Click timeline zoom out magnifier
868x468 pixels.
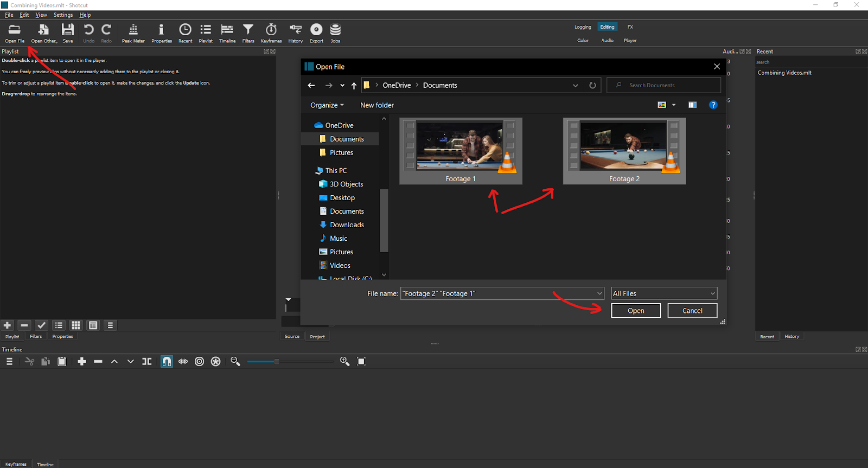235,362
